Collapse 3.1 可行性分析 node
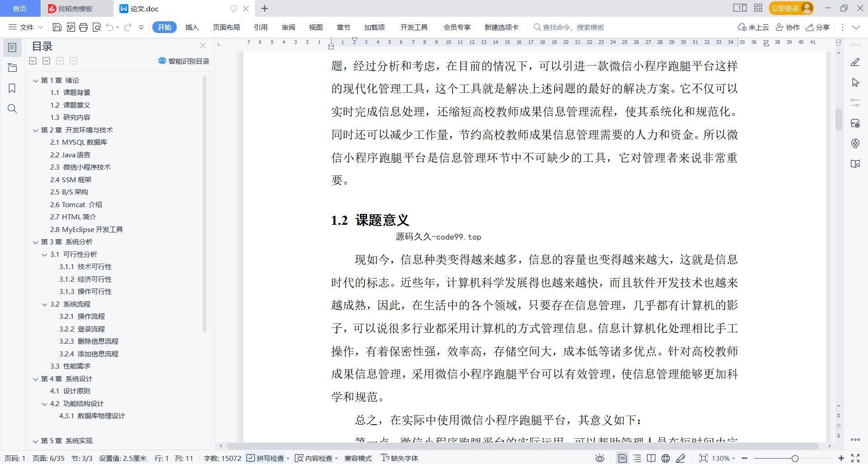Viewport: 868px width, 464px height. point(44,255)
